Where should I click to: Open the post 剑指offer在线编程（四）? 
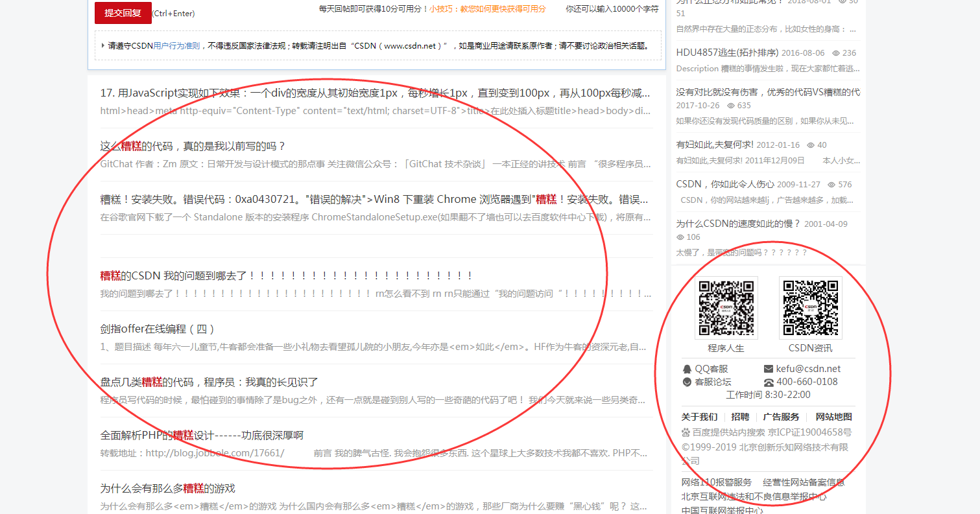pyautogui.click(x=158, y=329)
